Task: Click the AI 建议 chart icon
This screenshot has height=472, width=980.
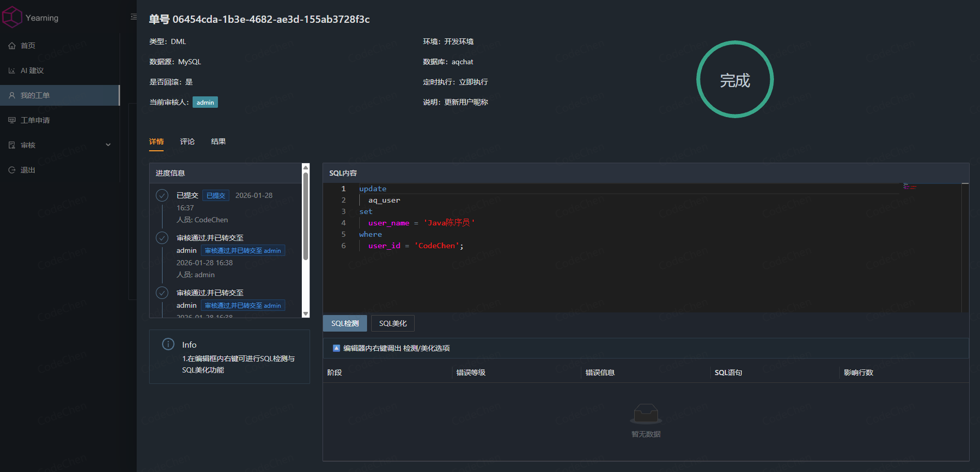Action: pyautogui.click(x=12, y=70)
